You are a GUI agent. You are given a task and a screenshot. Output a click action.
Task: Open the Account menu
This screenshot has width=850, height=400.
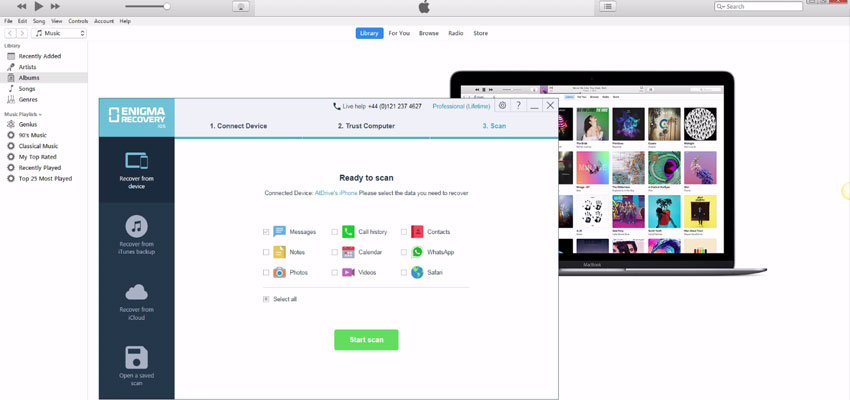pyautogui.click(x=104, y=21)
